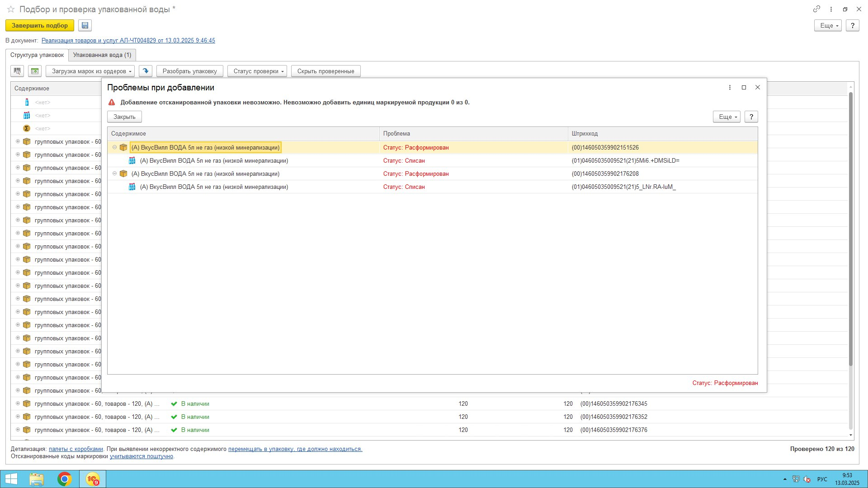Click the link chain icon at top right
This screenshot has width=868, height=488.
816,9
